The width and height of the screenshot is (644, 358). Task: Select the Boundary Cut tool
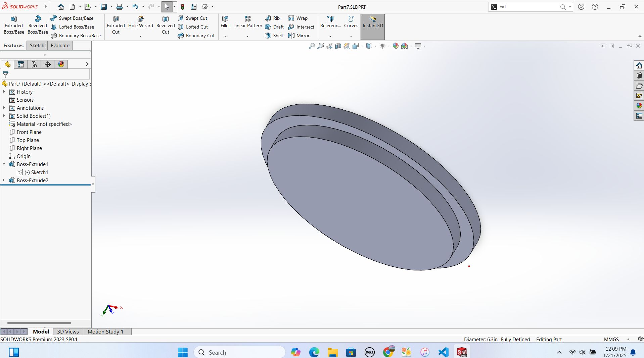[x=196, y=36]
